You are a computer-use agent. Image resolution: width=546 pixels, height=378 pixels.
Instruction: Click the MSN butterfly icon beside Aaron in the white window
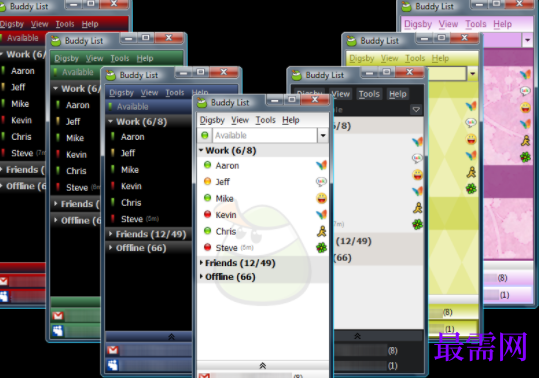point(321,165)
